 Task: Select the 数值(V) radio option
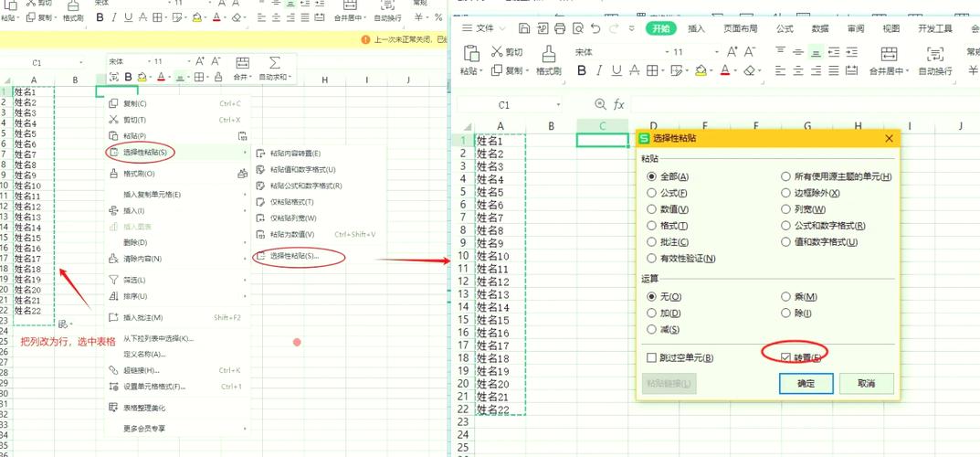pos(652,209)
